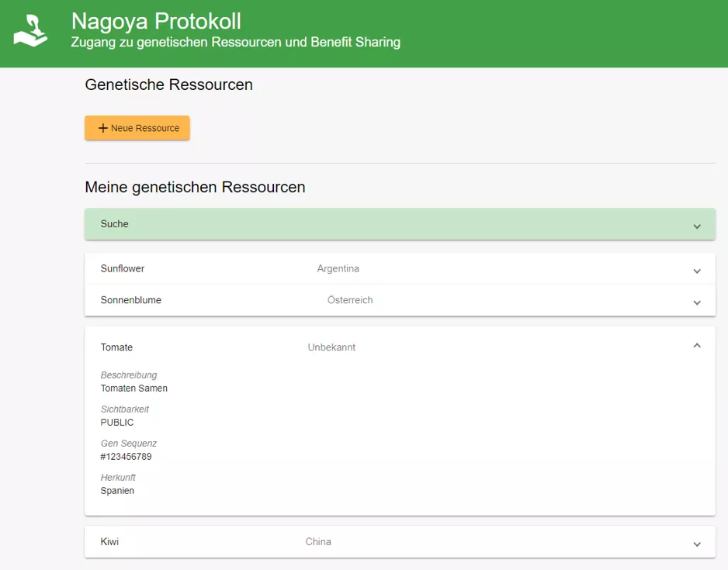The image size is (728, 570).
Task: Select the Sunflower resource name
Action: click(123, 269)
